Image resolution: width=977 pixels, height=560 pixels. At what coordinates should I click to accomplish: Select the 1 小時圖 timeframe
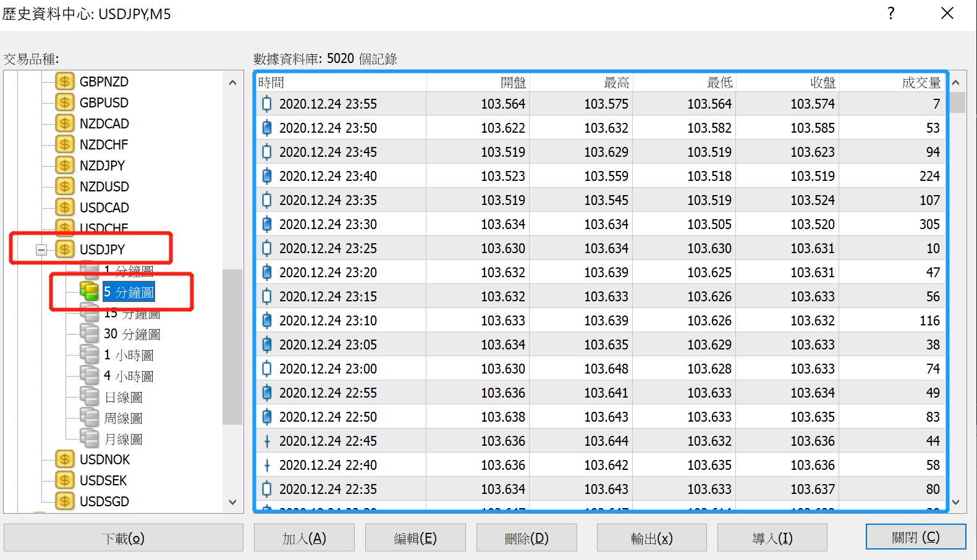pyautogui.click(x=129, y=355)
